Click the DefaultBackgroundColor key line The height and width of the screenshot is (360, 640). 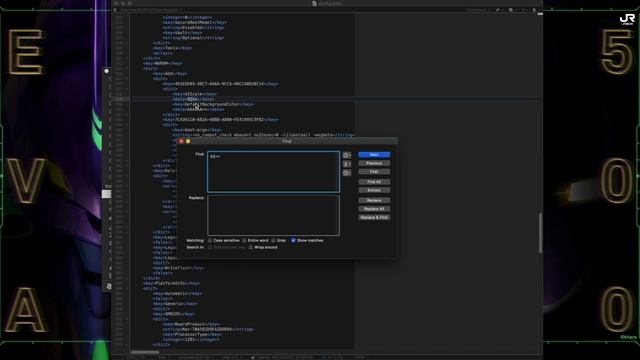(x=213, y=104)
